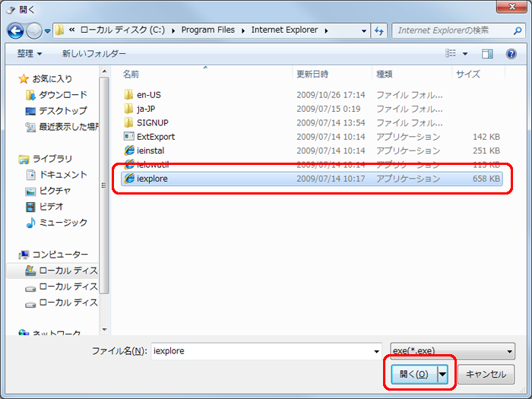Screen dimensions: 532x399
Task: Select ライブラリ in navigation pane
Action: (46, 158)
